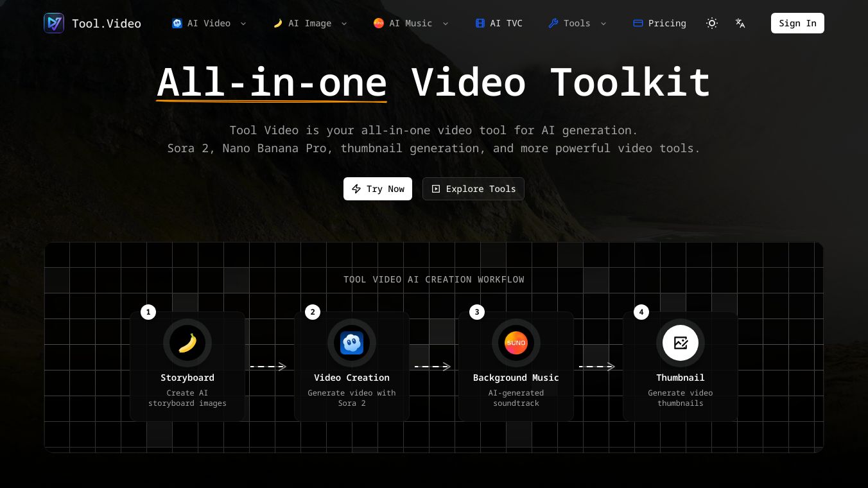Click the film icon next to AI TVC
868x488 pixels.
480,23
